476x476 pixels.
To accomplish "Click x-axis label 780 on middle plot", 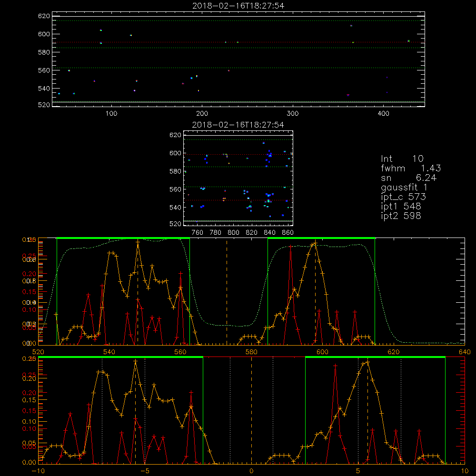I will [x=216, y=233].
